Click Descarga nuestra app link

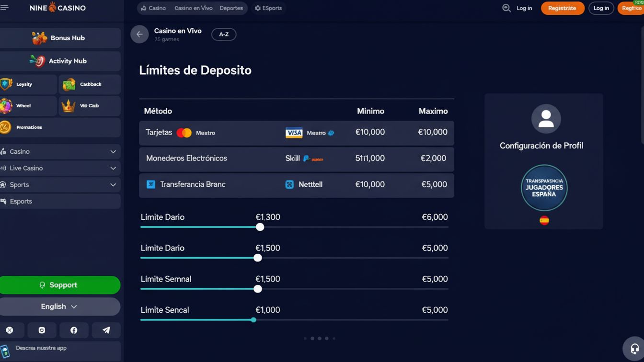41,348
